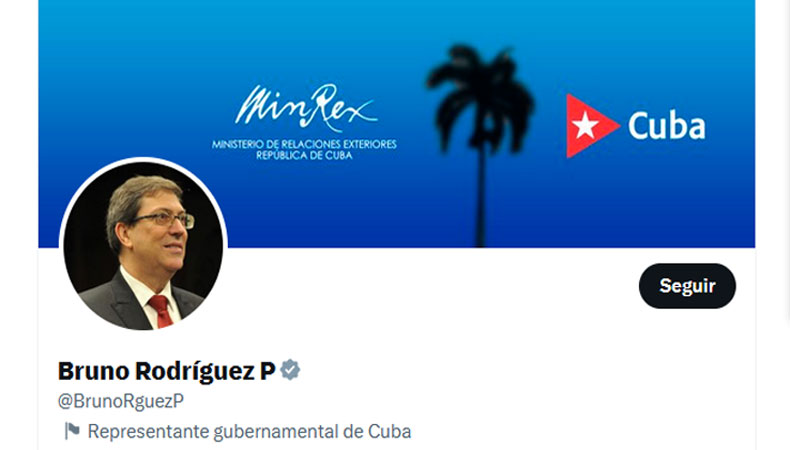This screenshot has height=450, width=790.
Task: Click the MinRex handwritten logo
Action: (x=305, y=106)
